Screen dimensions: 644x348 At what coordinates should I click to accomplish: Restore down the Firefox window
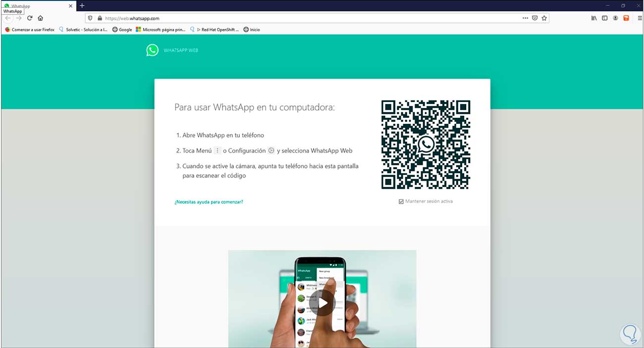pos(623,5)
